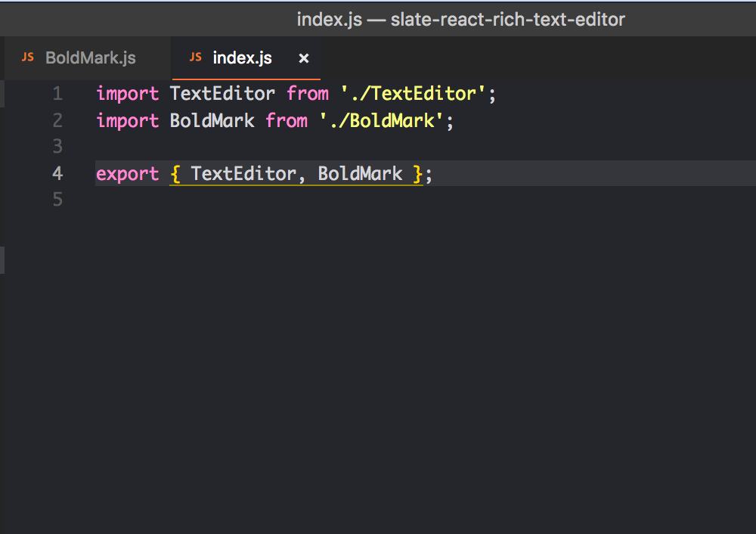Click line number 5 in gutter
This screenshot has height=534, width=756.
(x=58, y=199)
